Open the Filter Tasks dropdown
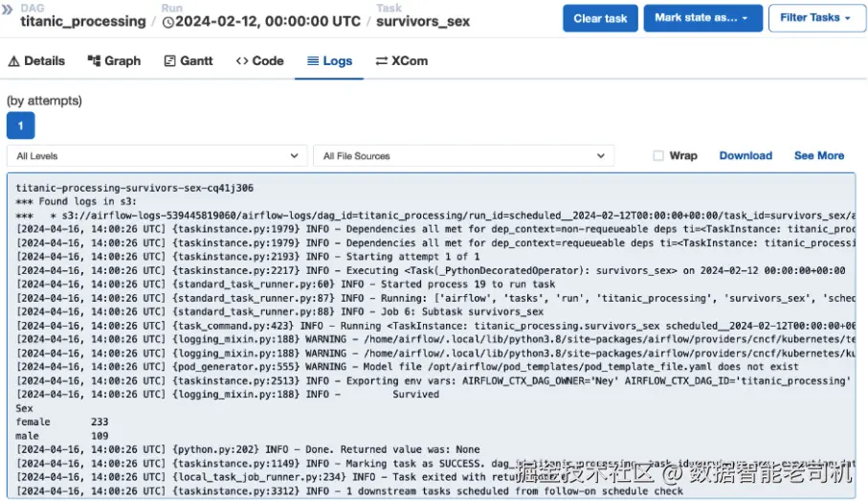The image size is (868, 501). [x=816, y=18]
